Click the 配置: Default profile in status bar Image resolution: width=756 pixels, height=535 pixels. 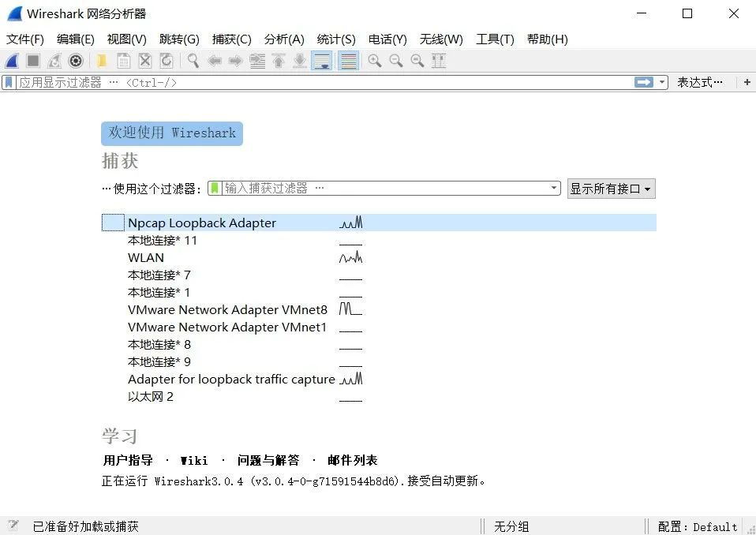click(698, 526)
